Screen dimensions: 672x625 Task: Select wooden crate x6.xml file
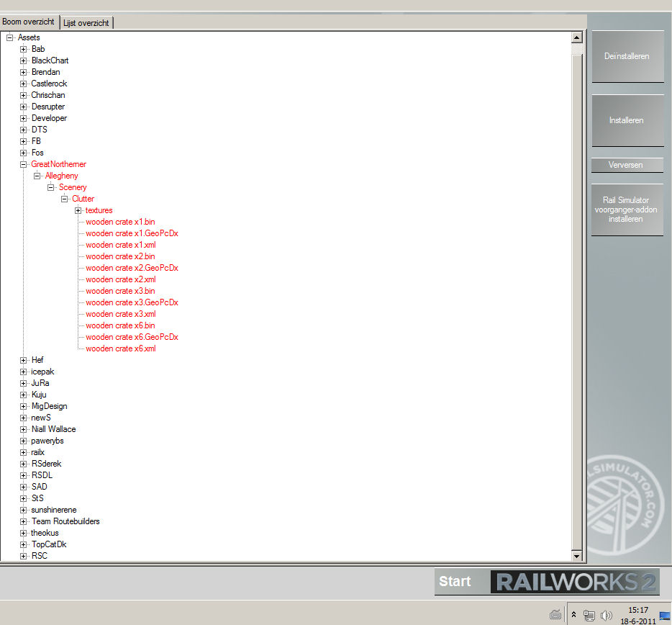120,349
